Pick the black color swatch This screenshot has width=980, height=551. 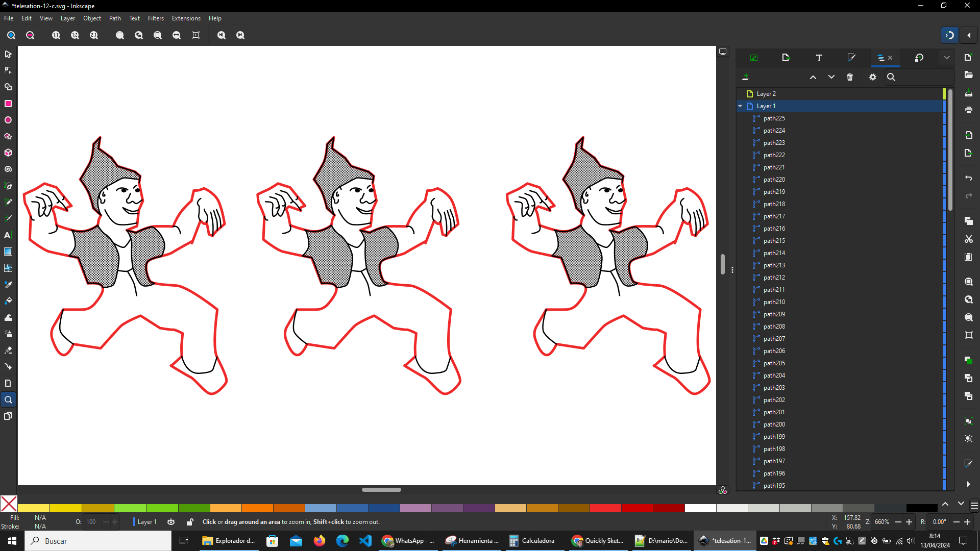click(x=922, y=508)
